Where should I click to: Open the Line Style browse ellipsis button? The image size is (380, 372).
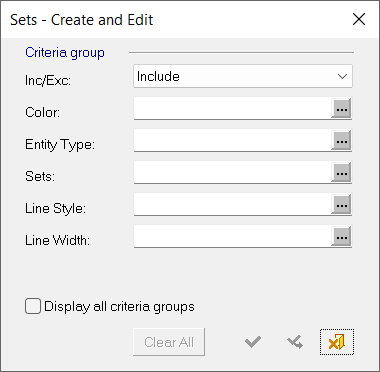[x=341, y=204]
